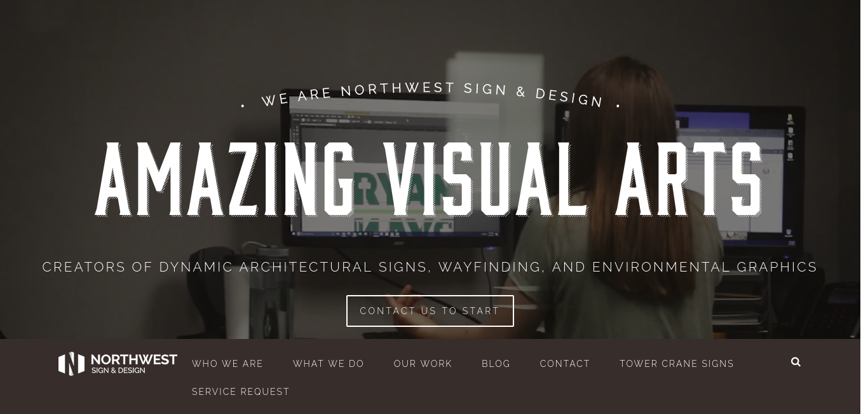868x414 pixels.
Task: Click the word Amazing in the headline
Action: point(225,179)
